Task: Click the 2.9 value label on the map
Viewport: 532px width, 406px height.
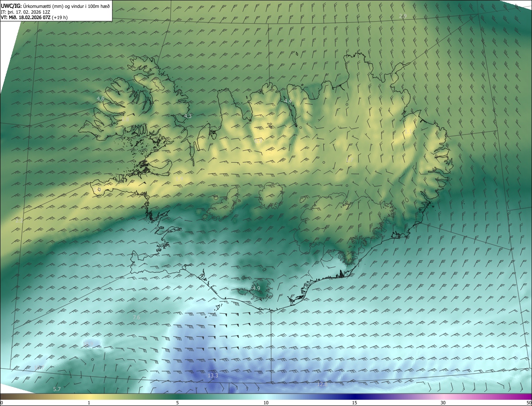Action: tap(402, 16)
